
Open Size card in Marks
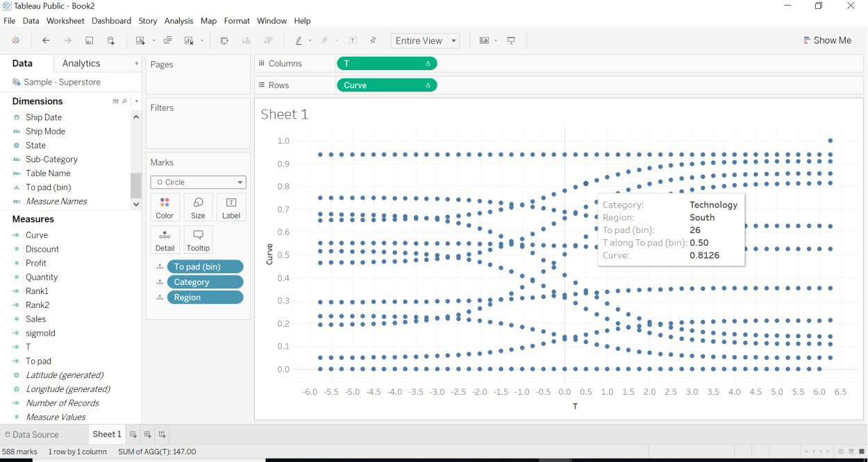pyautogui.click(x=198, y=207)
